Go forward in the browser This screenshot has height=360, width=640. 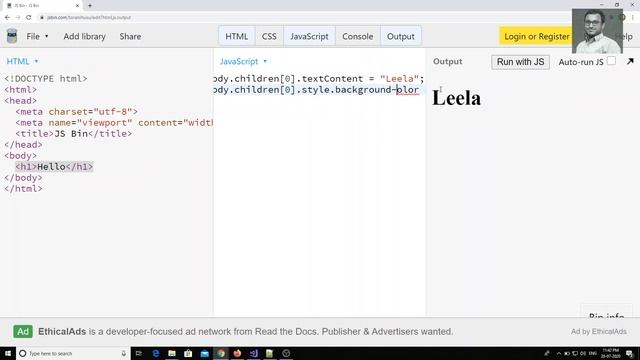18,17
